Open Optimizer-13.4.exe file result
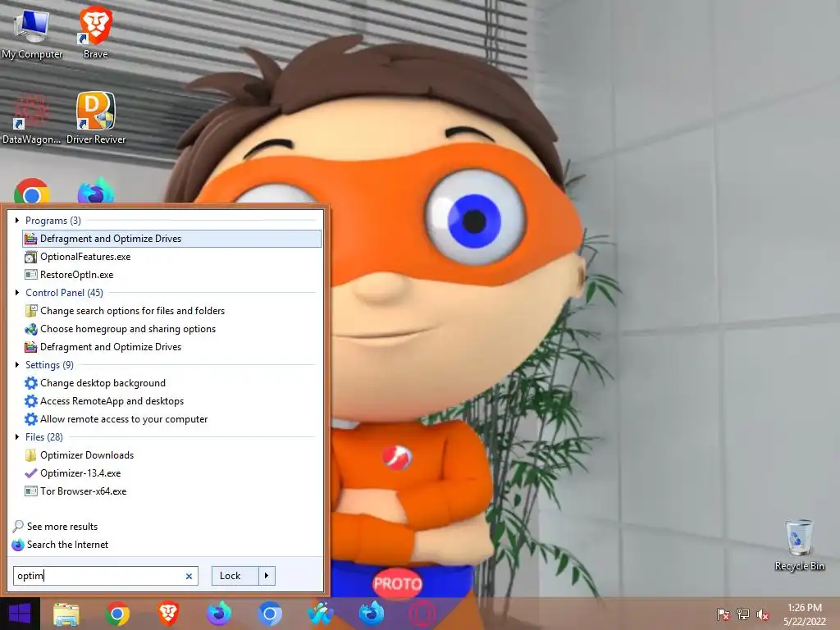 point(171,473)
